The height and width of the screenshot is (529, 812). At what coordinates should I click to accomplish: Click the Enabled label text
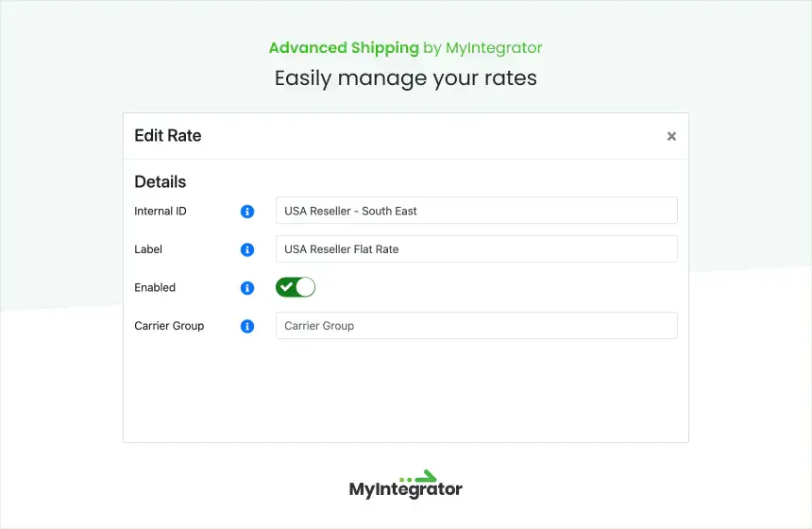pyautogui.click(x=155, y=287)
